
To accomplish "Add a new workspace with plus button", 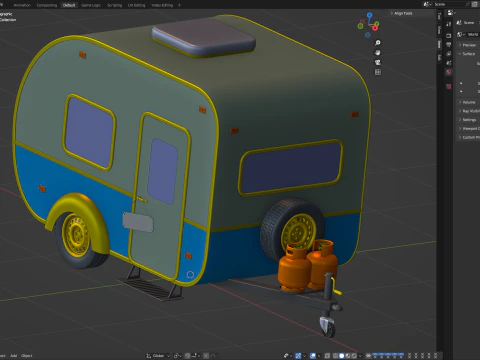I will click(x=179, y=5).
